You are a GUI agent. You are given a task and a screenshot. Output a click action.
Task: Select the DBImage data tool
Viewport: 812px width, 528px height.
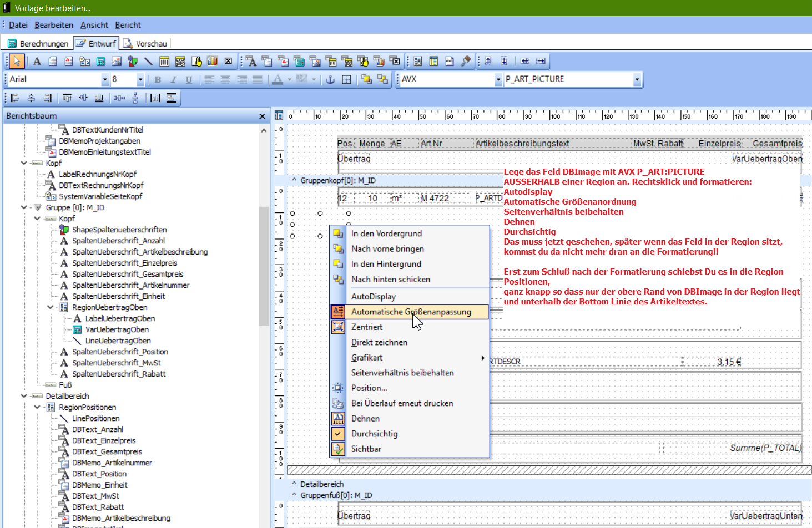click(315, 61)
